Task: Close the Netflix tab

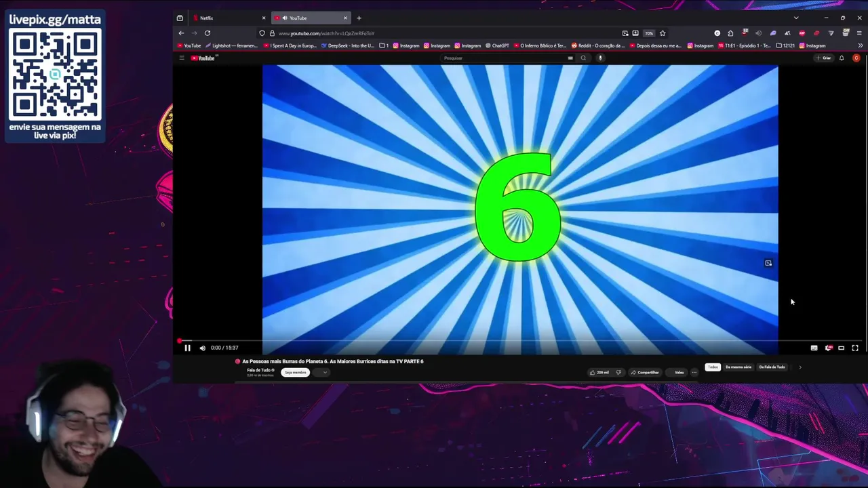Action: pos(264,18)
